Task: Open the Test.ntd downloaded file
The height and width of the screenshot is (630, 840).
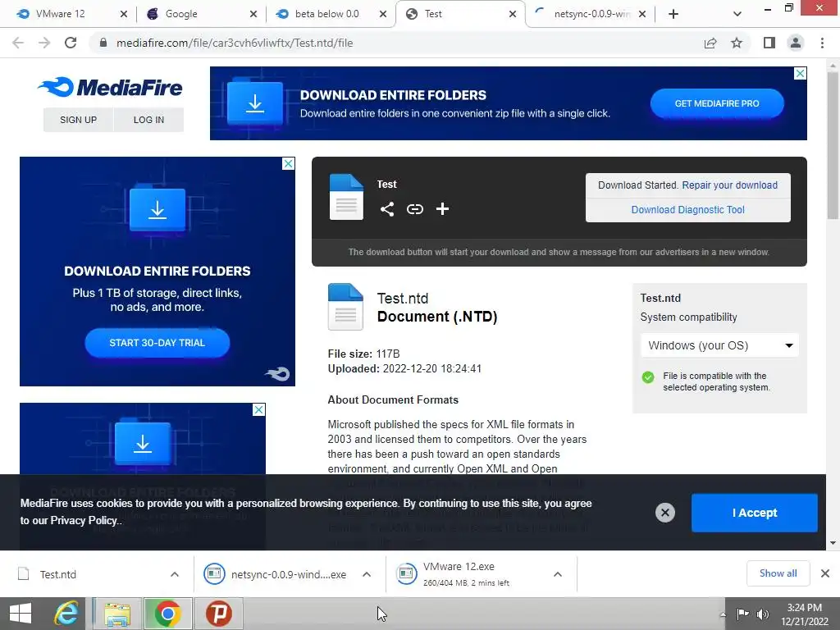Action: click(x=58, y=574)
